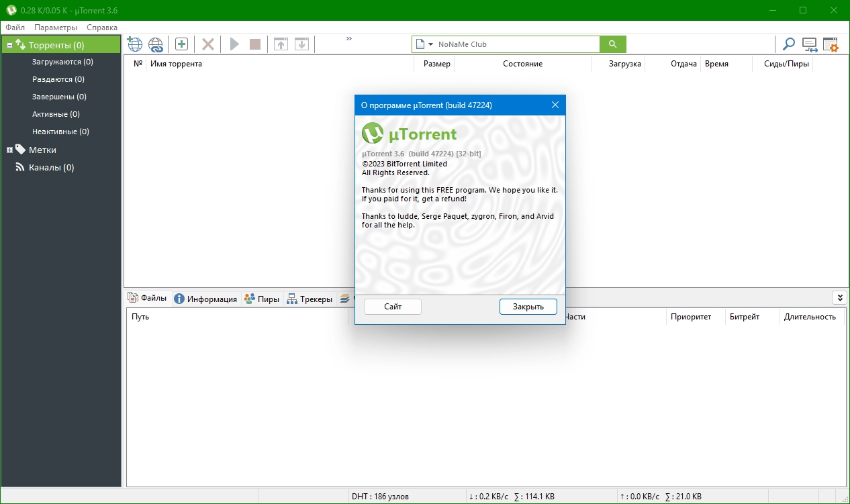Click the Add Torrent from URL icon
Screen dimensions: 850x504
[x=156, y=44]
